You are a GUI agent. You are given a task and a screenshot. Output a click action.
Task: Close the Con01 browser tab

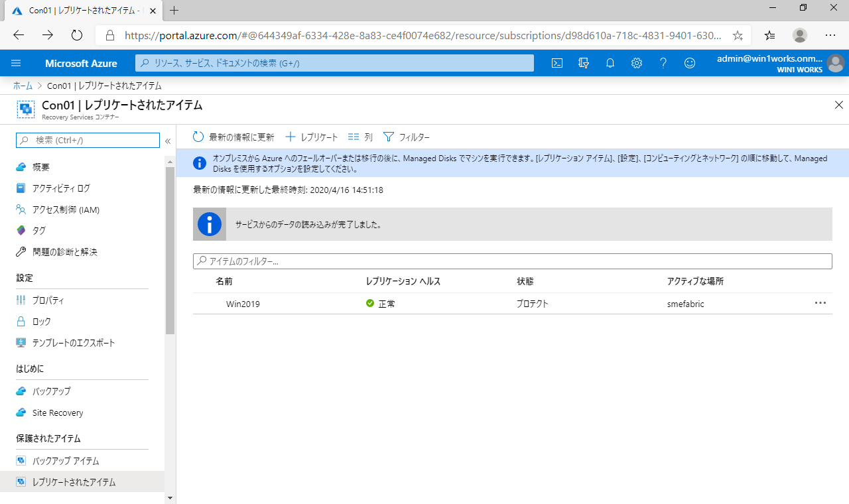point(153,11)
